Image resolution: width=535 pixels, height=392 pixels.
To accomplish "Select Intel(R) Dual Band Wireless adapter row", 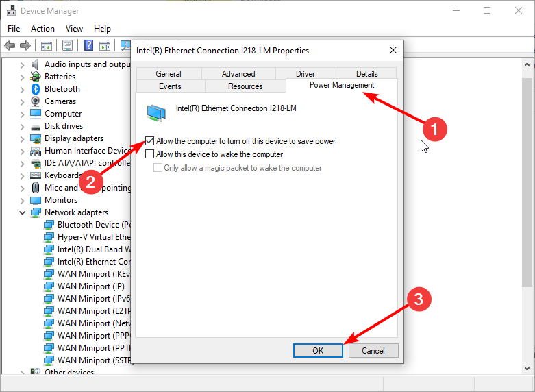I will pyautogui.click(x=87, y=249).
